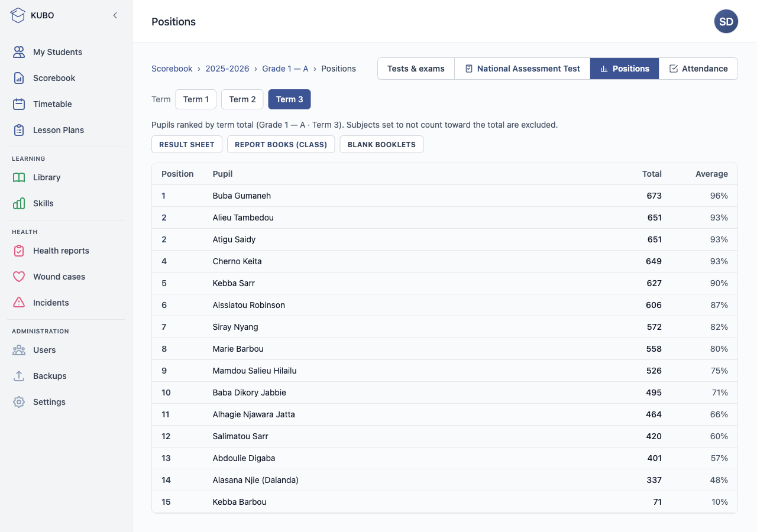Click the My Students people icon
The image size is (757, 532).
(x=19, y=52)
